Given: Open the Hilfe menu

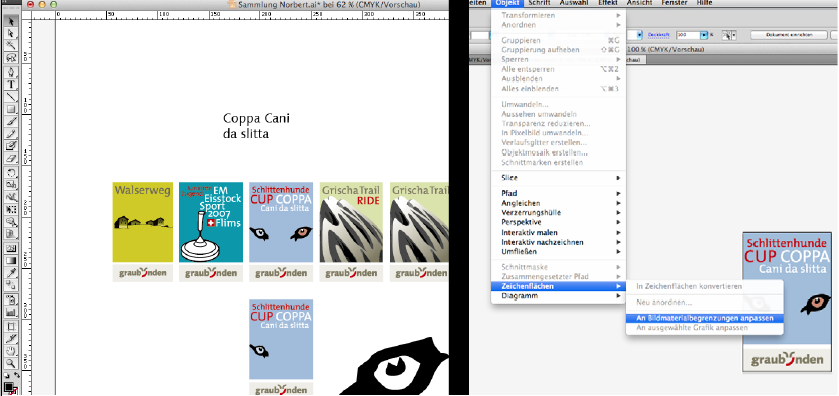Looking at the screenshot, I should coord(704,3).
